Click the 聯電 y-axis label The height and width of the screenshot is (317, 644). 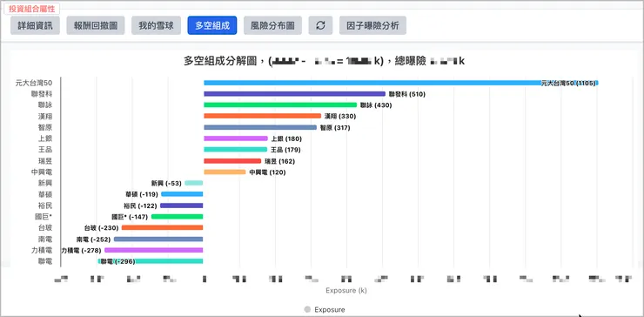pyautogui.click(x=45, y=261)
